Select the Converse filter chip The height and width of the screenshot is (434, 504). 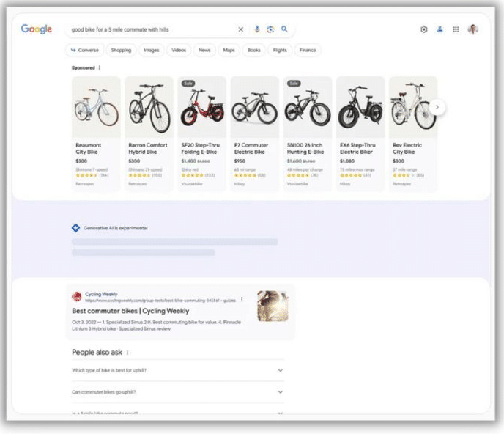tap(84, 50)
